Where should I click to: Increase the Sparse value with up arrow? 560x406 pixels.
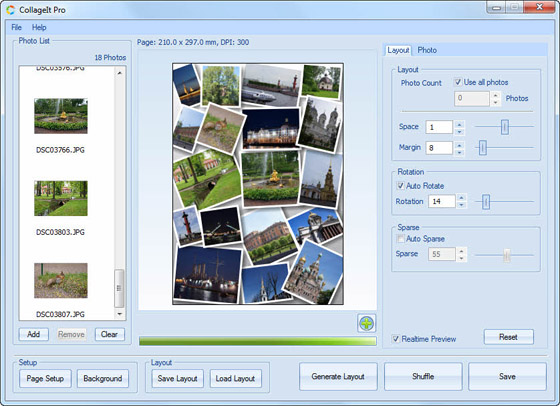462,251
